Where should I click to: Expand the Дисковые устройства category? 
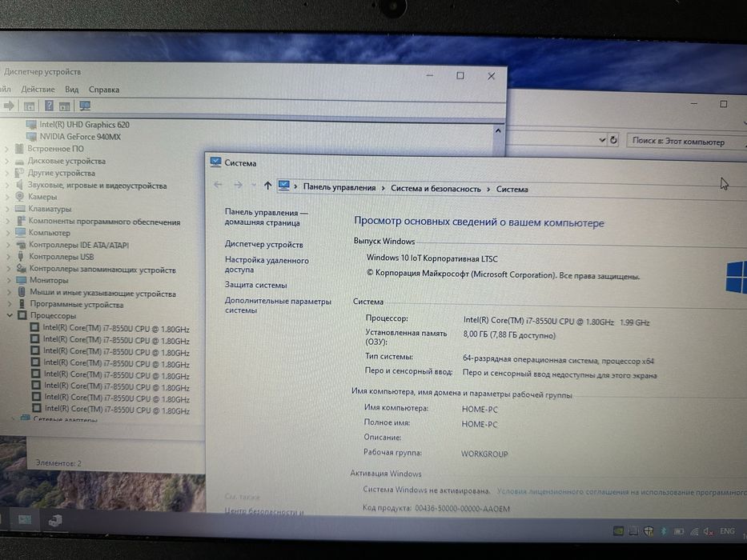[x=6, y=161]
